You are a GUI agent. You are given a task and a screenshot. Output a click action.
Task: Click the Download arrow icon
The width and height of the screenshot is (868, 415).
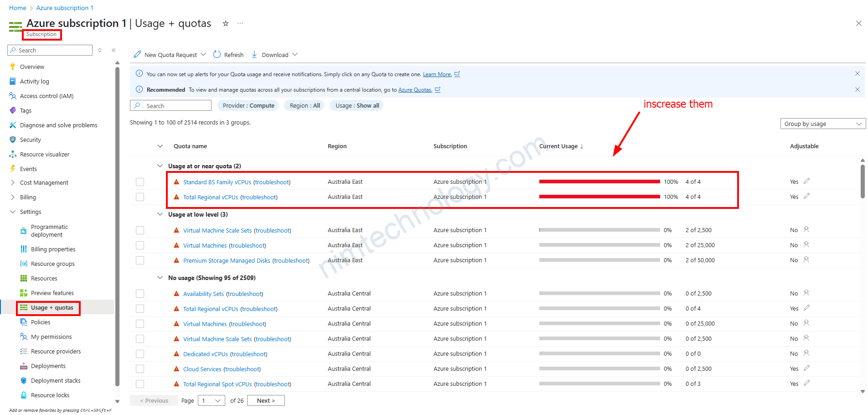click(x=254, y=55)
